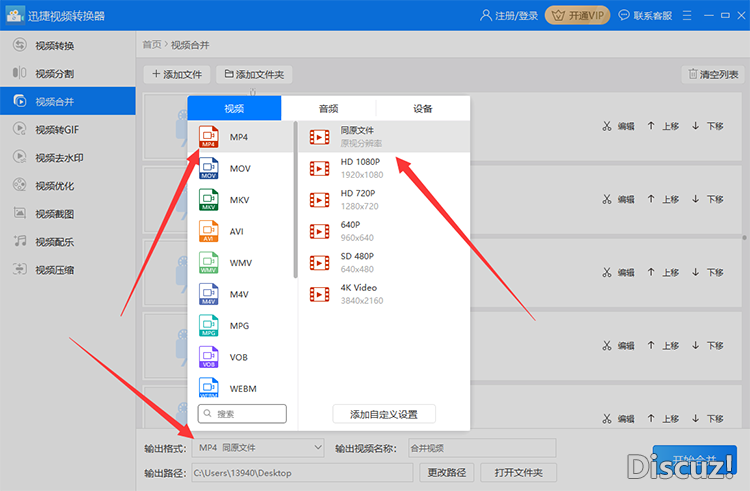Screen dimensions: 750x491
Task: Choose the M4V format icon
Action: 209,294
